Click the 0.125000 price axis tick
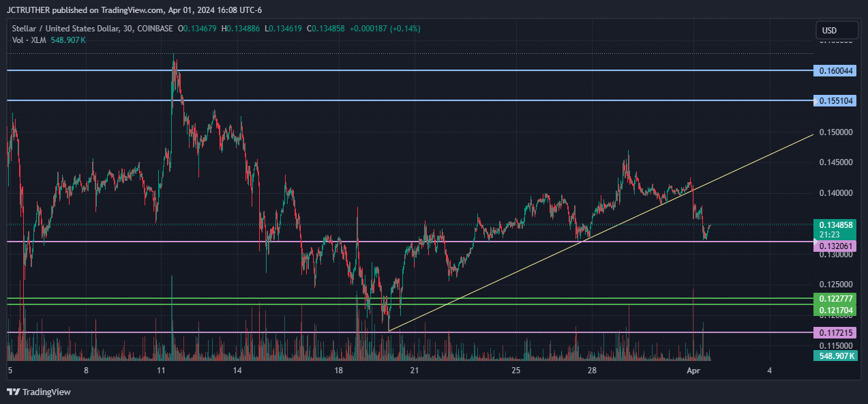 835,285
